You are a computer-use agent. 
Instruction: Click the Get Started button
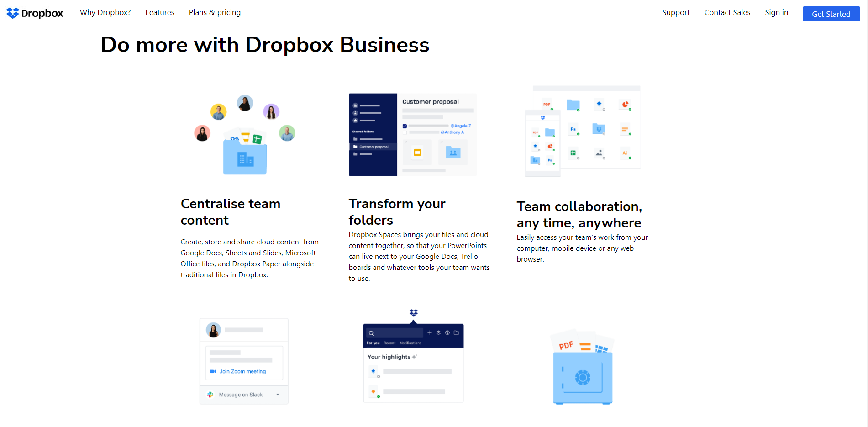pos(831,14)
